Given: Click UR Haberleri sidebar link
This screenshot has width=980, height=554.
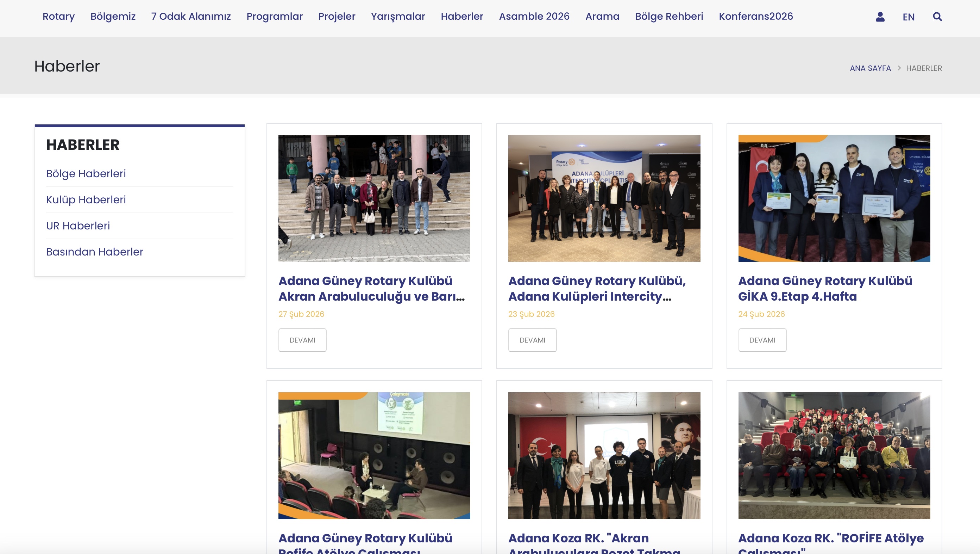Looking at the screenshot, I should 78,226.
